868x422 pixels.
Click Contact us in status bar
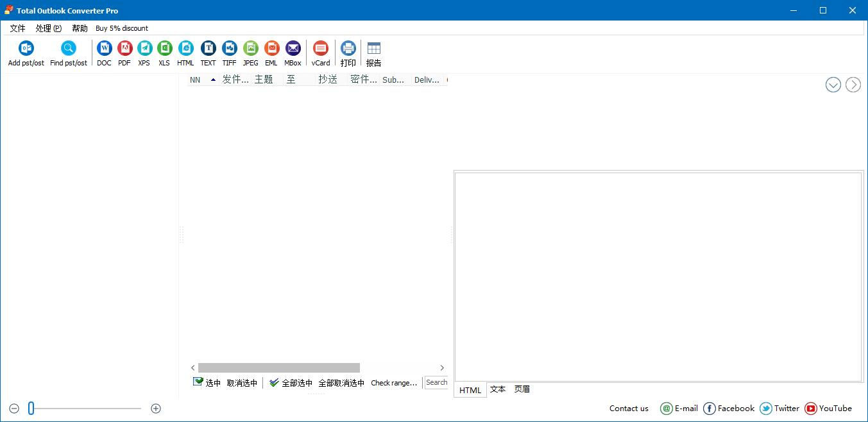pyautogui.click(x=629, y=409)
